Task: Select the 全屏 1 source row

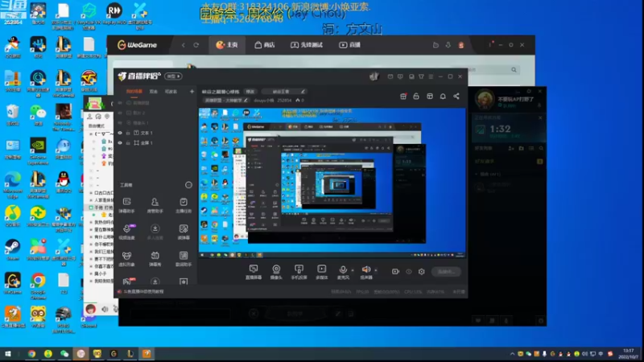Action: click(x=155, y=143)
